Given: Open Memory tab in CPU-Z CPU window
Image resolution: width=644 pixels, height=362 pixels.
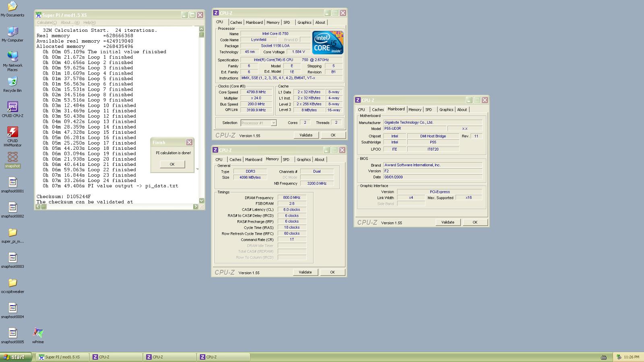Looking at the screenshot, I should tap(273, 23).
